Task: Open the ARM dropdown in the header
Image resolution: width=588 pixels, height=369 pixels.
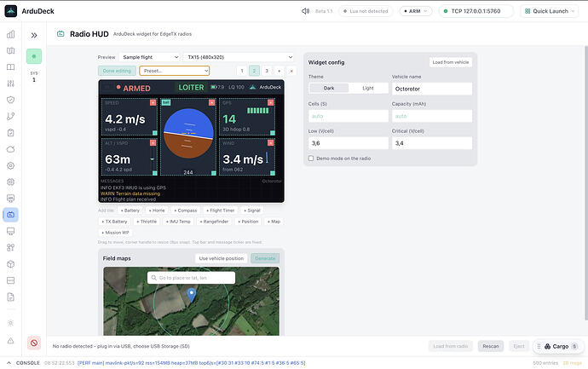Action: [x=416, y=11]
